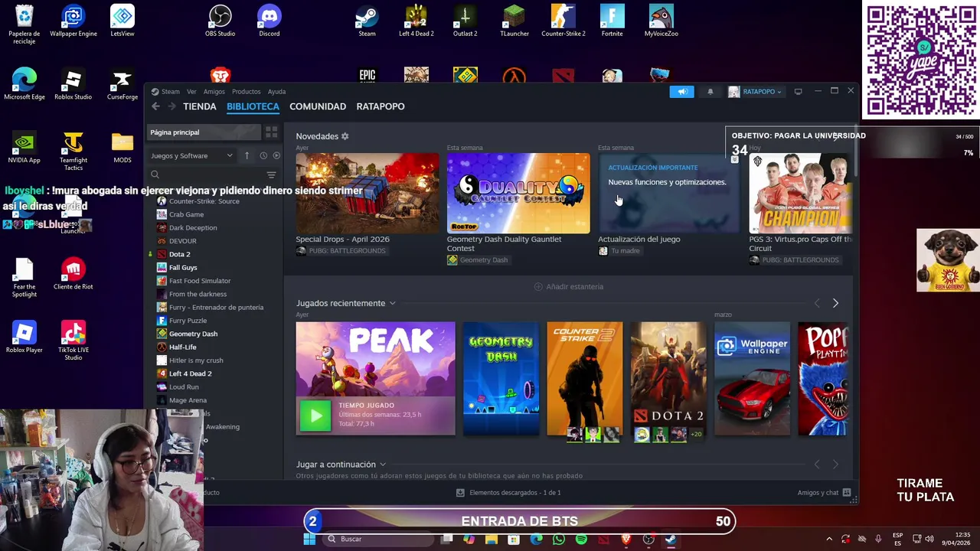Open PUBG: BATTLEGROUNDS tag under Special Drops

click(342, 251)
